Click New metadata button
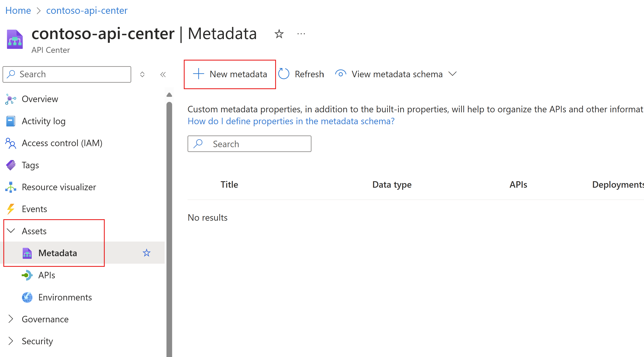644x357 pixels. (x=230, y=74)
